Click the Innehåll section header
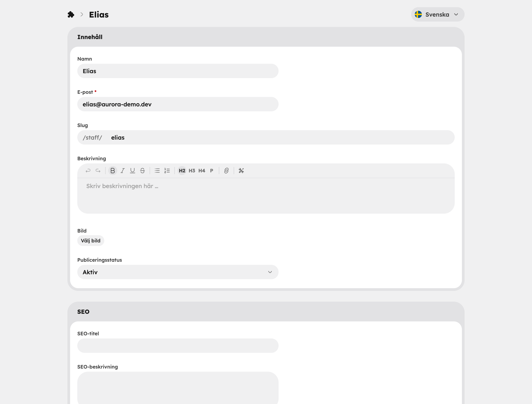The width and height of the screenshot is (532, 404). 266,37
